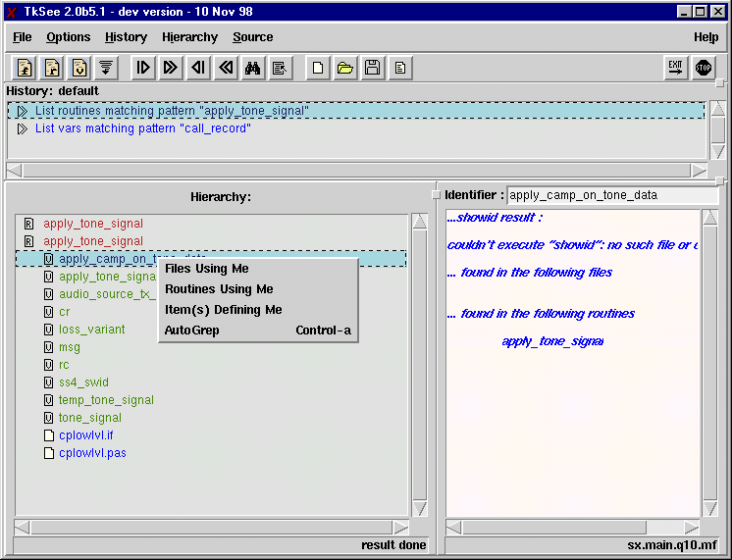This screenshot has width=732, height=560.
Task: Choose AutoGrep from context menu
Action: point(259,331)
